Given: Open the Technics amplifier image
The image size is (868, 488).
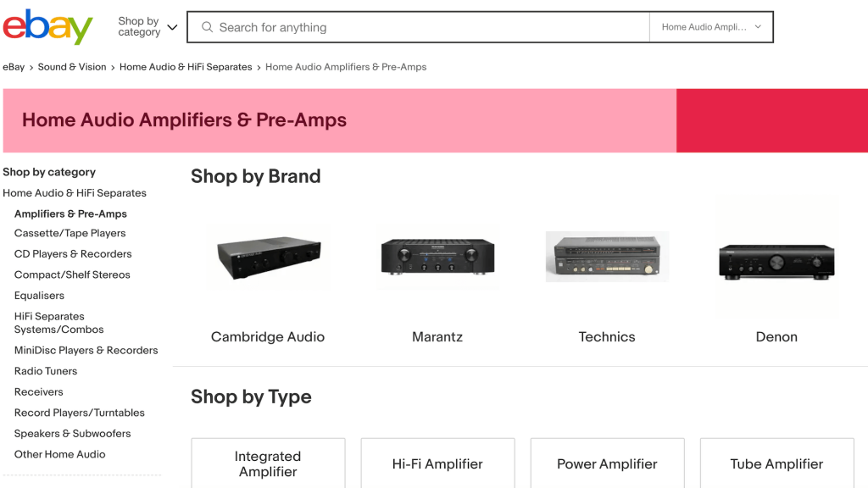Looking at the screenshot, I should (x=607, y=257).
